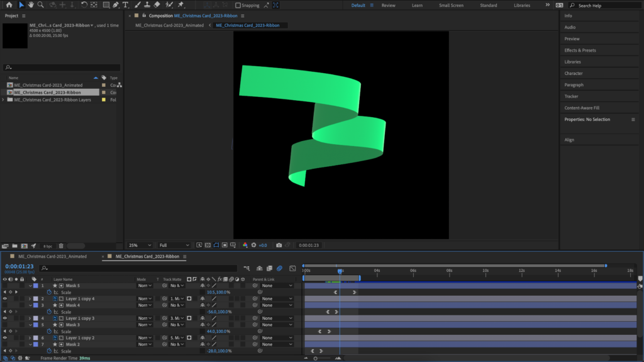Open the Mode dropdown for Mask 5

tap(145, 285)
